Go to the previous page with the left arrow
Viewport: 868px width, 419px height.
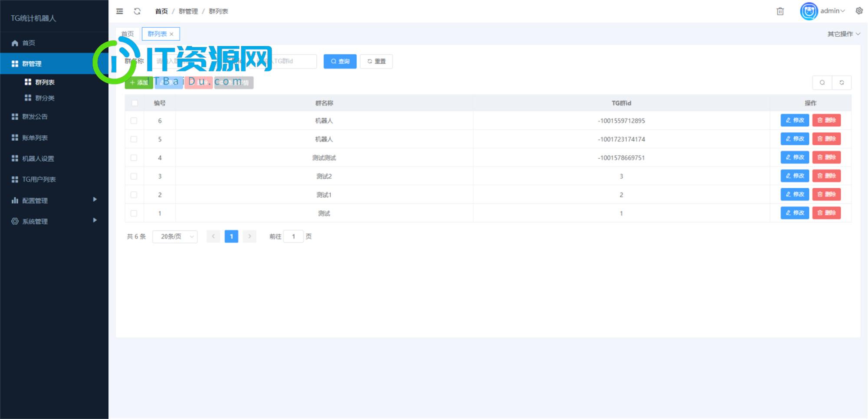[213, 236]
